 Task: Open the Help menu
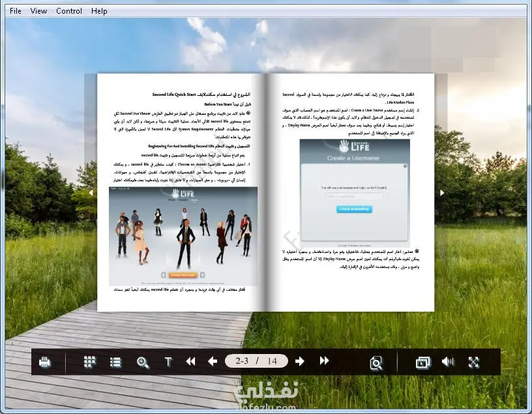pos(99,11)
